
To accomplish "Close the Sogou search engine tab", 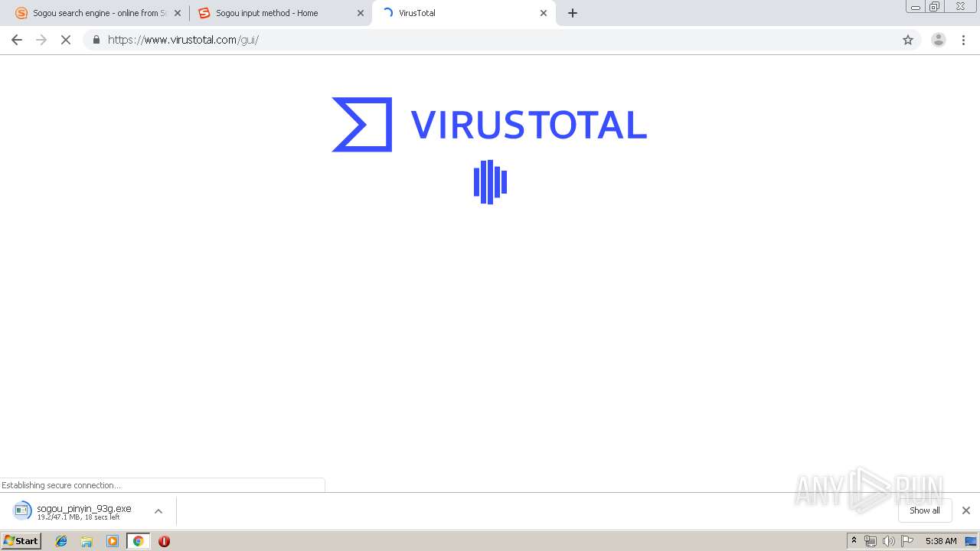I will click(x=178, y=13).
